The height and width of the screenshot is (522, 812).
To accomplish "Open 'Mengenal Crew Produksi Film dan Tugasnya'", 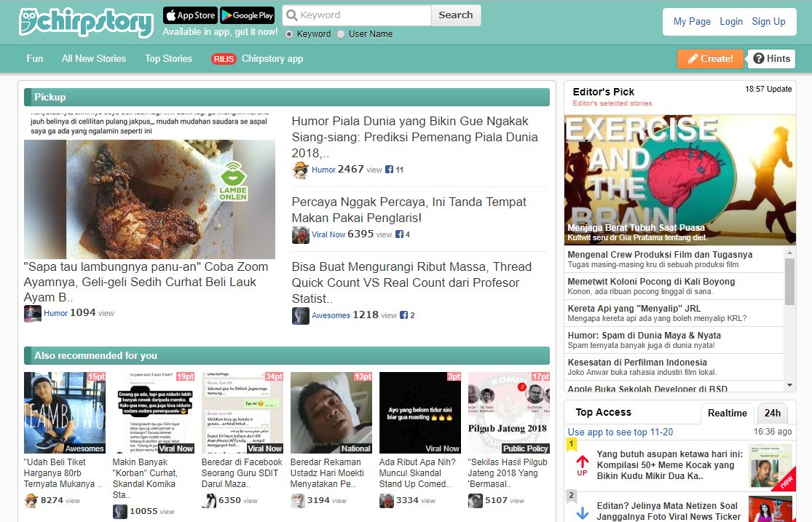I will tap(660, 255).
